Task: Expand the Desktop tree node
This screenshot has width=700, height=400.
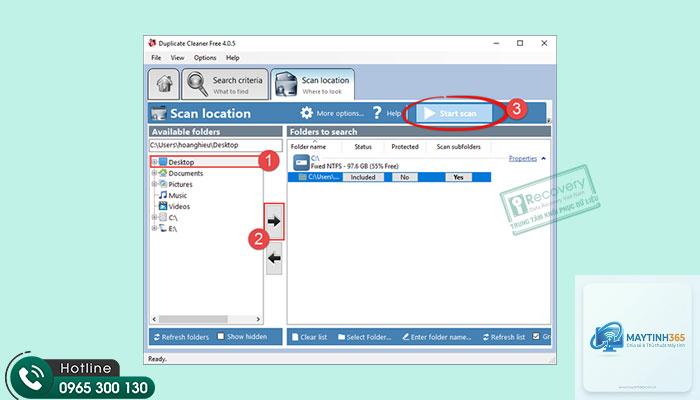Action: tap(154, 162)
